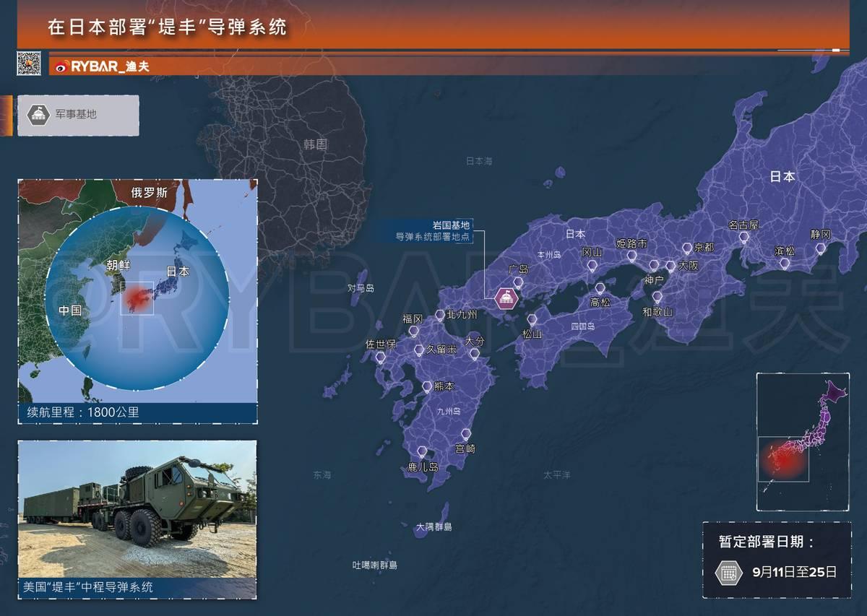The height and width of the screenshot is (616, 867).
Task: Click the 本州岛 label
Action: [549, 255]
